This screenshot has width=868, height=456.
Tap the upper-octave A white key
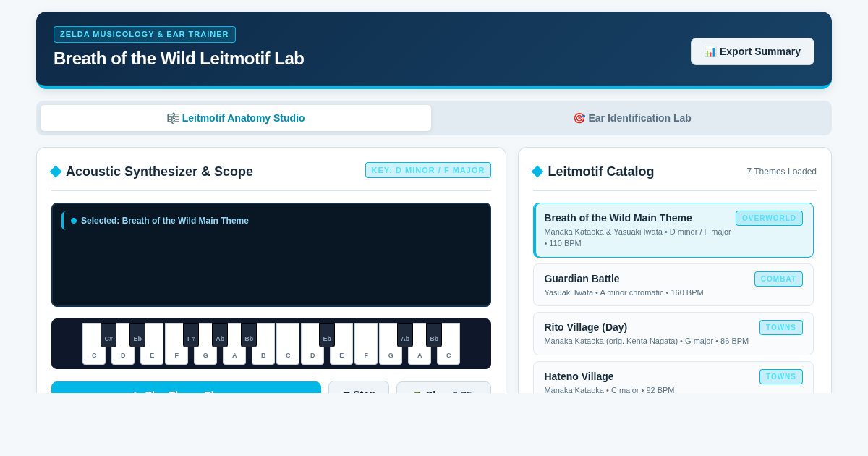tap(420, 355)
